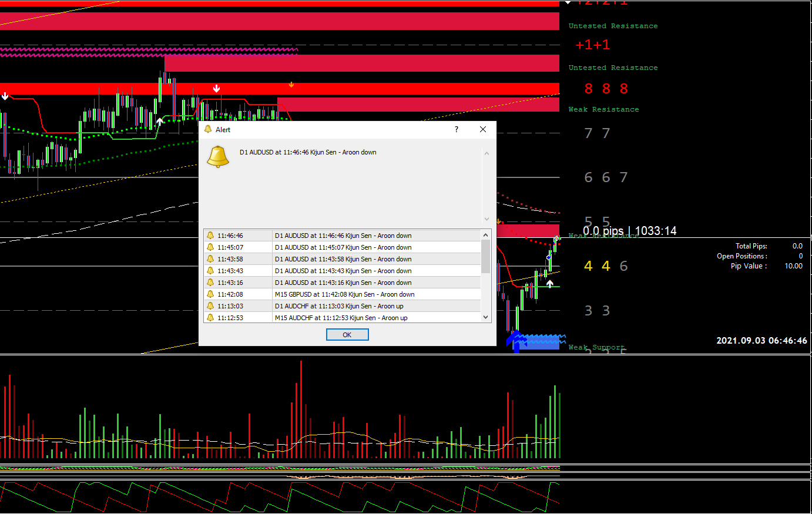This screenshot has width=812, height=514.
Task: Click the alert list scrollbar thumb
Action: 485,257
